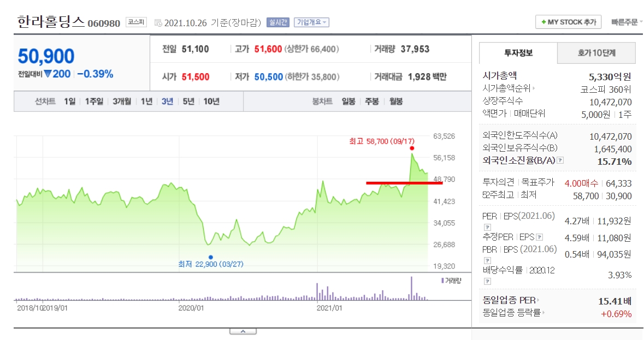Switch to the 호가10단계 tab
The height and width of the screenshot is (340, 644).
[596, 52]
